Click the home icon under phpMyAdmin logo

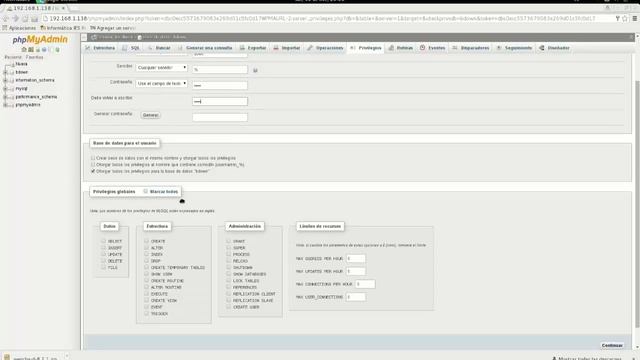coord(24,50)
